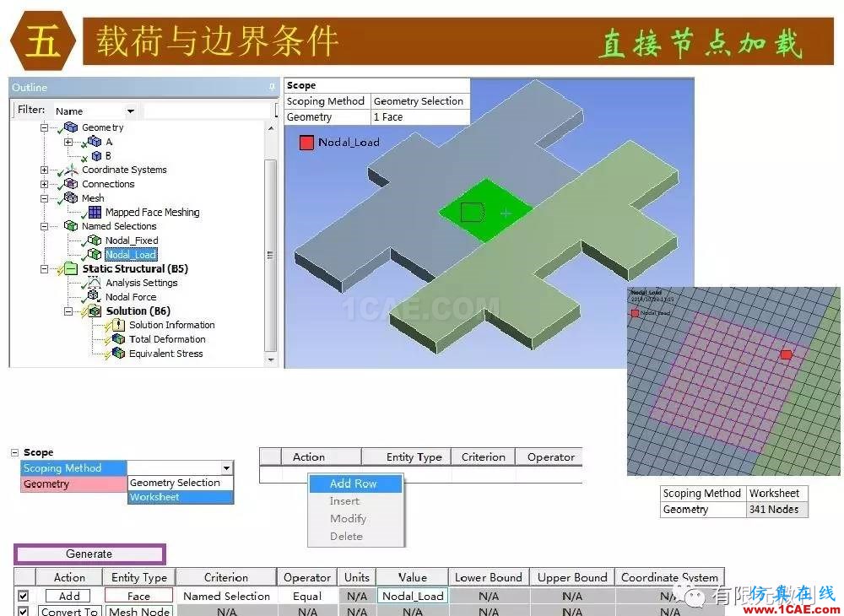Screen dimensions: 844x616
Task: Click the Named Selection criterion cell
Action: coord(226,596)
